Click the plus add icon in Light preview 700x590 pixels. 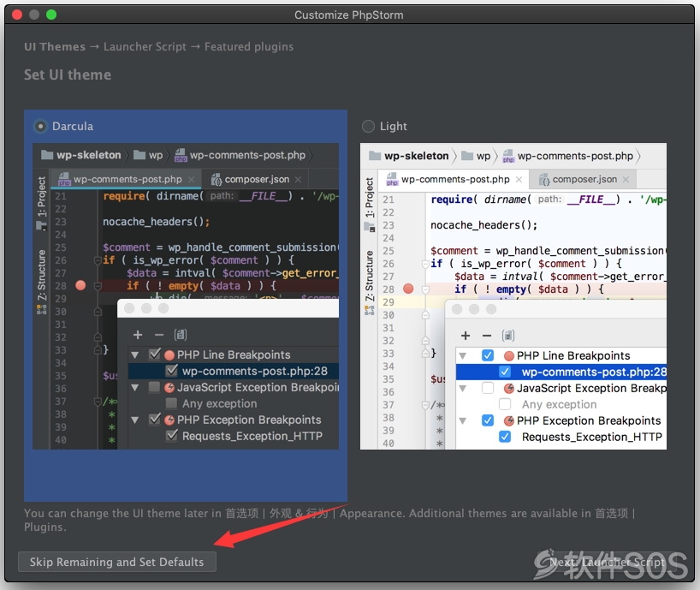pos(466,336)
